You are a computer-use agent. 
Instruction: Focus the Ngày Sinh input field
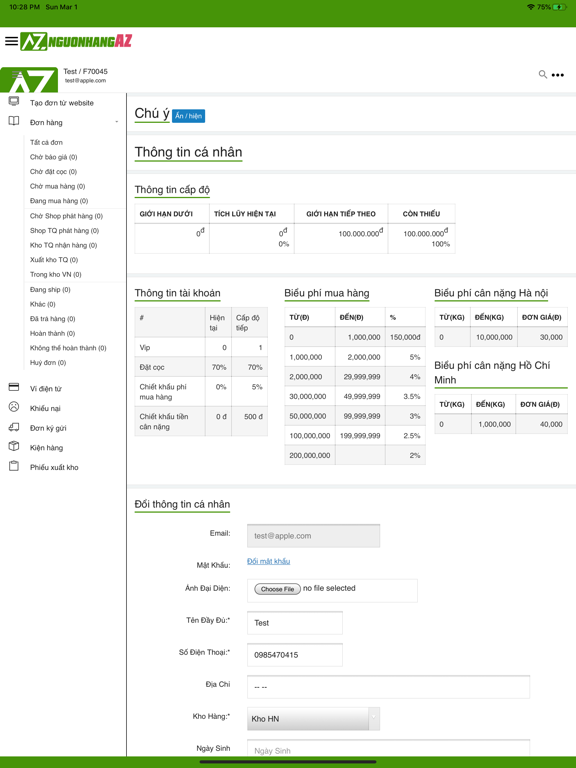point(388,748)
